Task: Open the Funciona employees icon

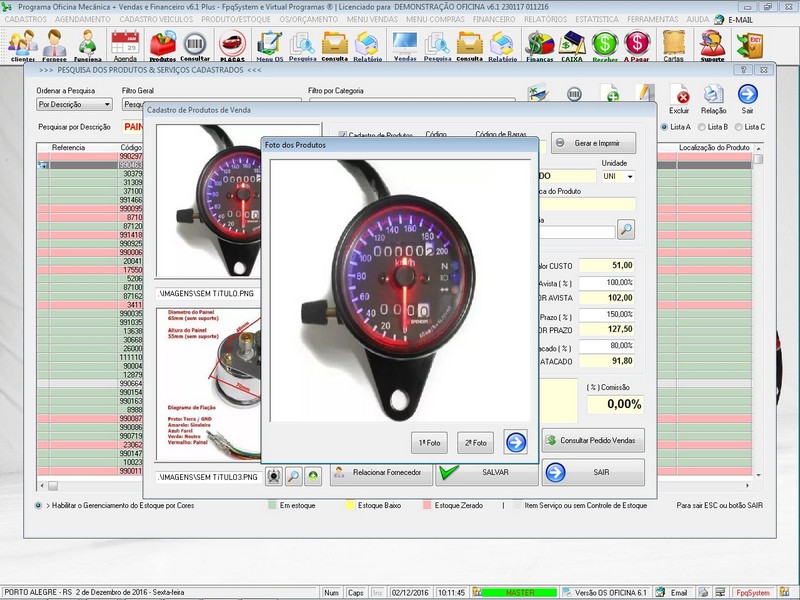Action: click(87, 45)
